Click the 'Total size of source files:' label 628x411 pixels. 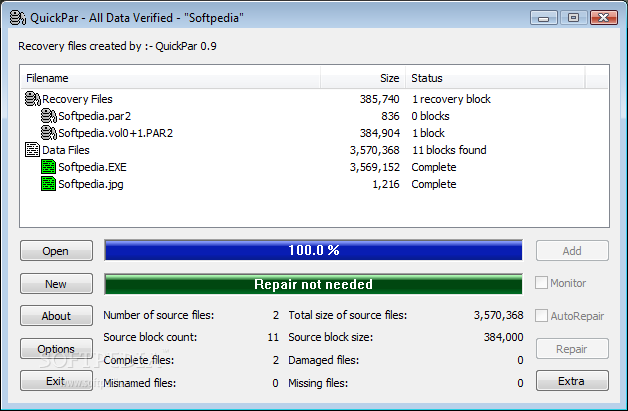coord(348,315)
